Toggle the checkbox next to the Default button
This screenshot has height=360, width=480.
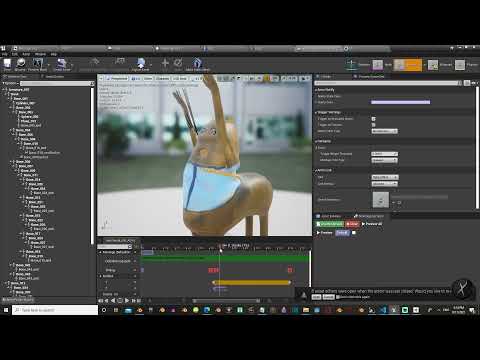[354, 233]
